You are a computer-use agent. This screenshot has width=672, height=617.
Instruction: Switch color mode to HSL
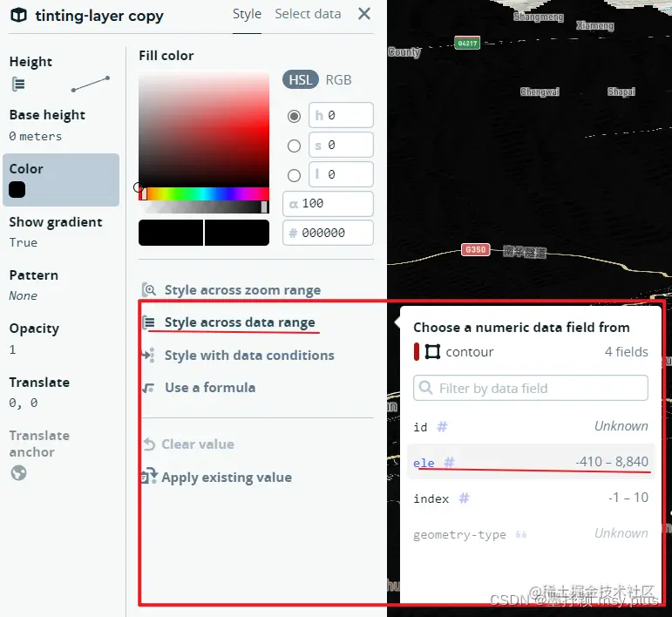point(300,79)
